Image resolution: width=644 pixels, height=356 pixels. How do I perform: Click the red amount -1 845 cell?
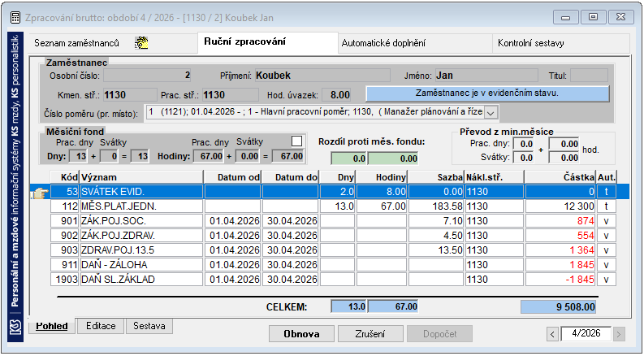click(560, 279)
